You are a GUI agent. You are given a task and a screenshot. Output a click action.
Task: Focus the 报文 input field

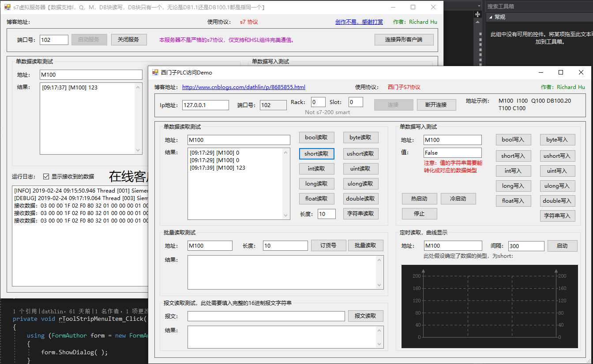tap(266, 316)
